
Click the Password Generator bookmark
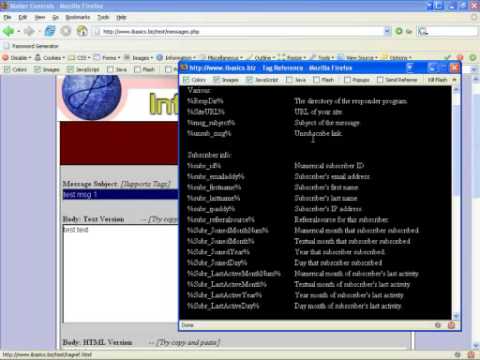(x=31, y=46)
